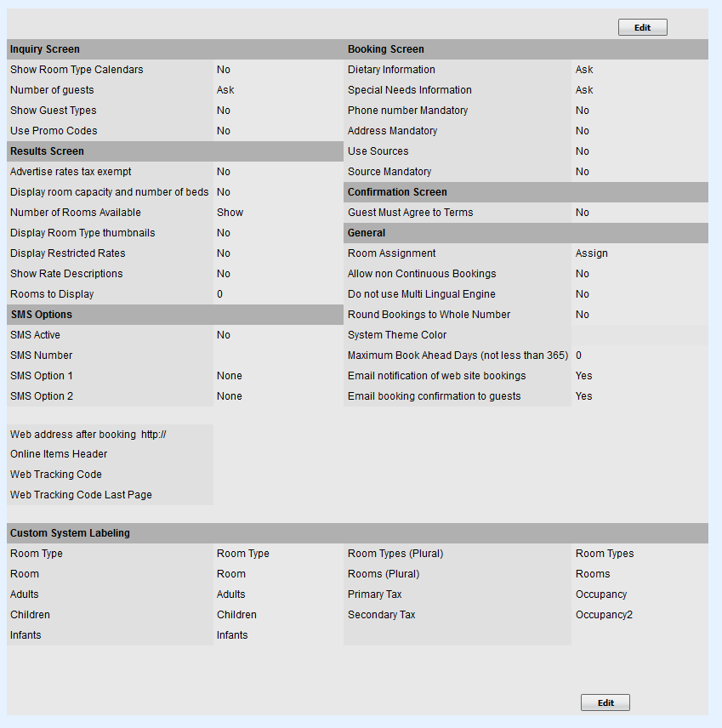Click the Maximum Book Ahead Days label
722x728 pixels.
(x=458, y=355)
